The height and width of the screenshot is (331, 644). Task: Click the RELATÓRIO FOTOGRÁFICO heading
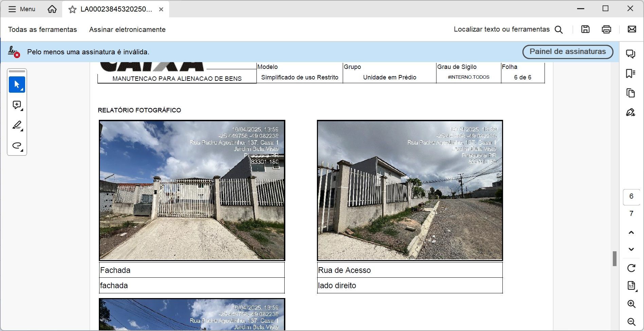[x=139, y=110]
